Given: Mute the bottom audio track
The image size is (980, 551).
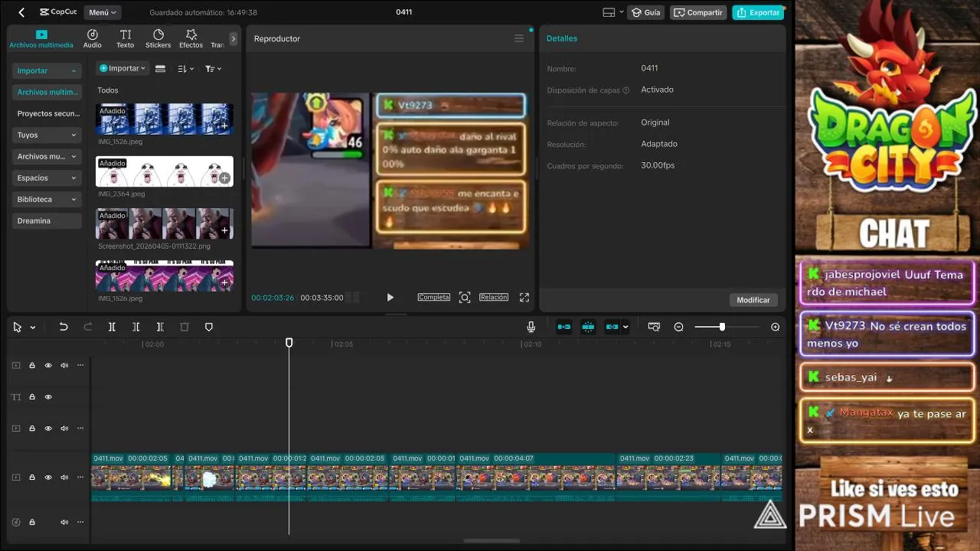Looking at the screenshot, I should click(64, 522).
